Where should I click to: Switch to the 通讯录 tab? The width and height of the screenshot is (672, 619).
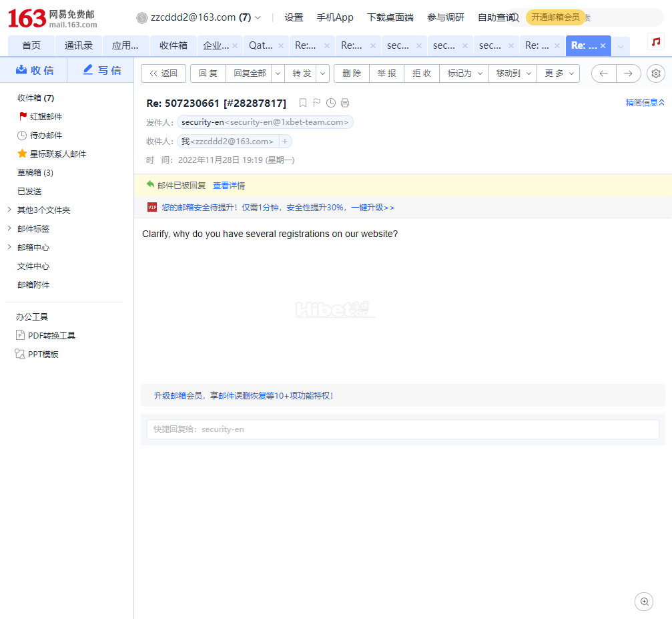coord(79,46)
